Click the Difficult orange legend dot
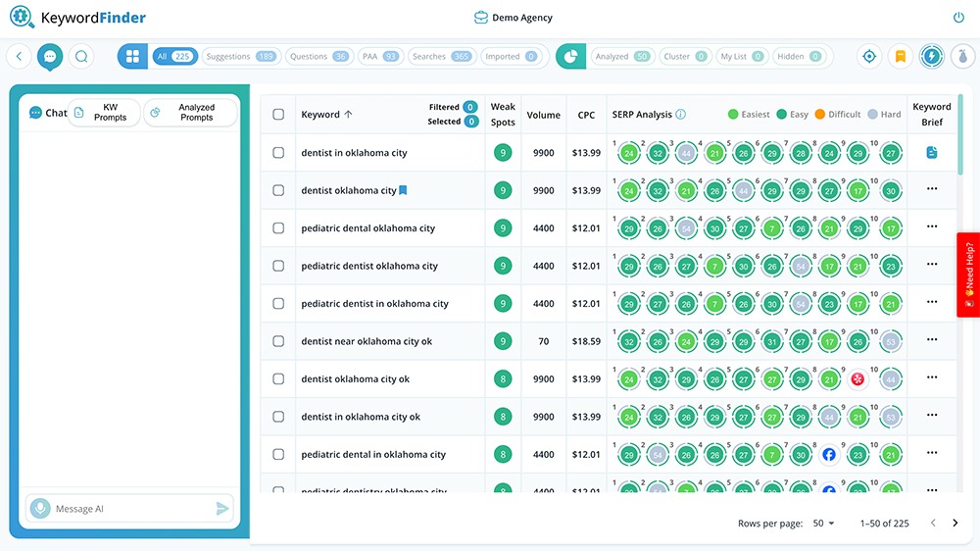 coord(820,115)
